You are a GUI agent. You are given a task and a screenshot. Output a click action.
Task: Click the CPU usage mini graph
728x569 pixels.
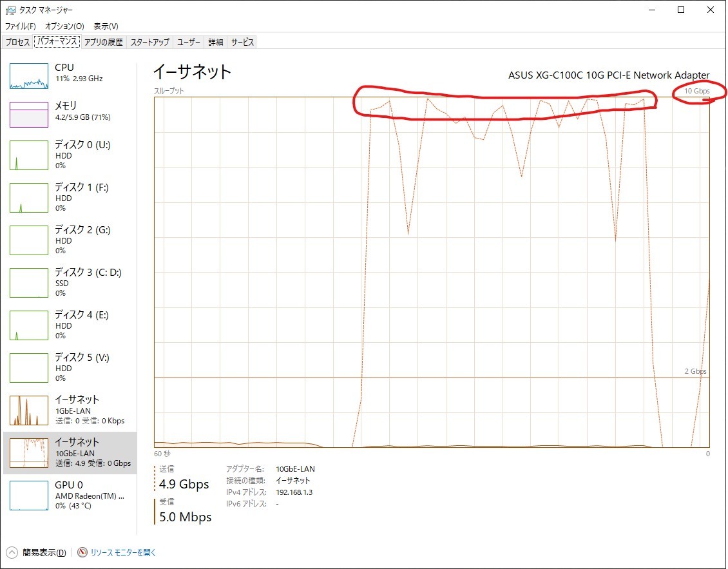(x=29, y=76)
